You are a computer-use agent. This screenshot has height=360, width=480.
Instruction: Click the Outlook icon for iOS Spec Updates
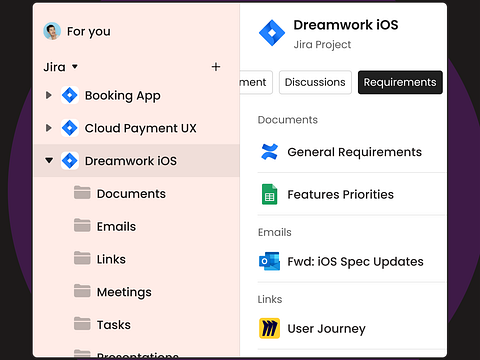coord(269,261)
